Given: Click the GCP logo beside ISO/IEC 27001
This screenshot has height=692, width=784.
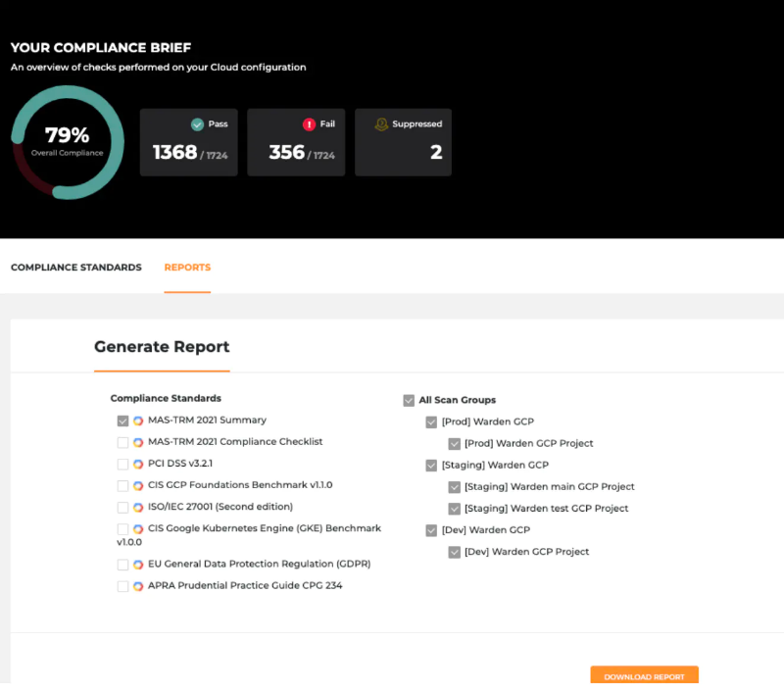Looking at the screenshot, I should (x=138, y=508).
